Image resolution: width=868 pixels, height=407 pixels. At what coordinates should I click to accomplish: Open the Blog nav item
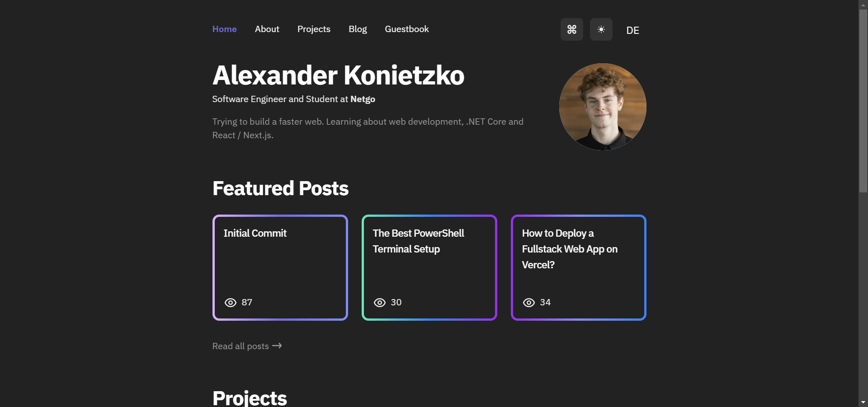coord(358,29)
